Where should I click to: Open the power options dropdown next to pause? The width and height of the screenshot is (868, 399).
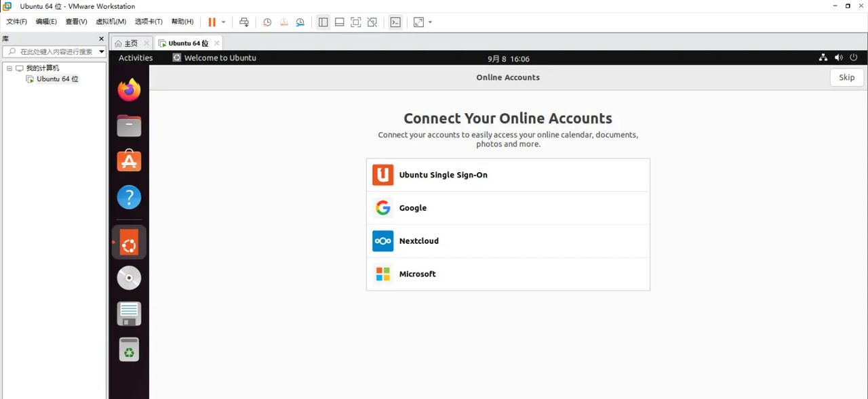point(224,22)
